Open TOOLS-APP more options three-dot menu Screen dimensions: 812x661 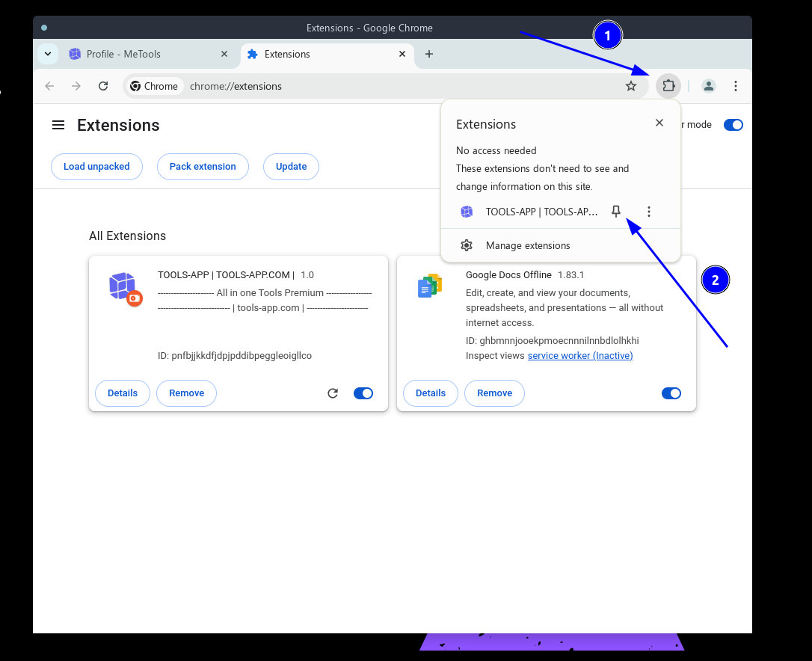tap(649, 212)
